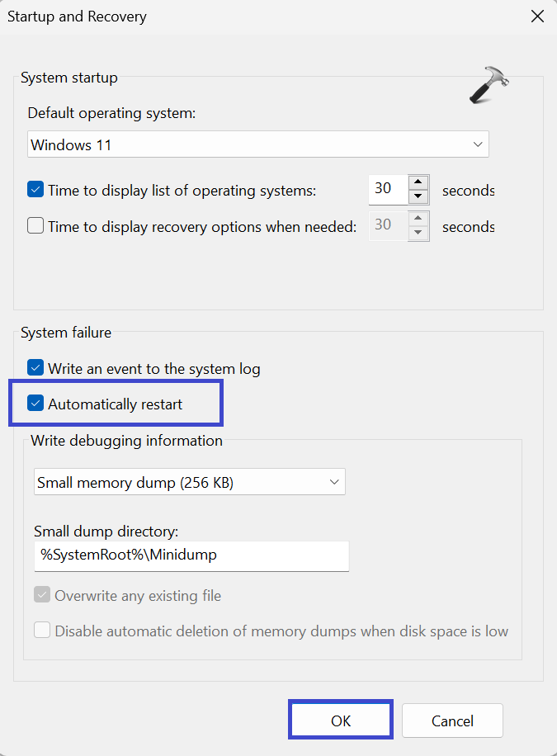557x756 pixels.
Task: Click Disable automatic deletion of memory dumps checkbox
Action: (x=42, y=631)
